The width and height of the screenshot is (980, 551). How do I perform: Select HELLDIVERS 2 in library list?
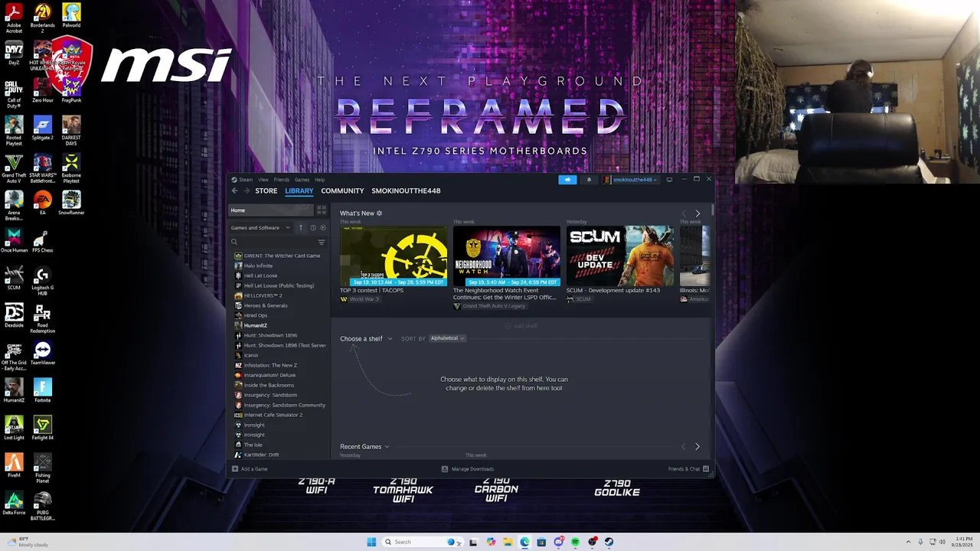[x=263, y=295]
